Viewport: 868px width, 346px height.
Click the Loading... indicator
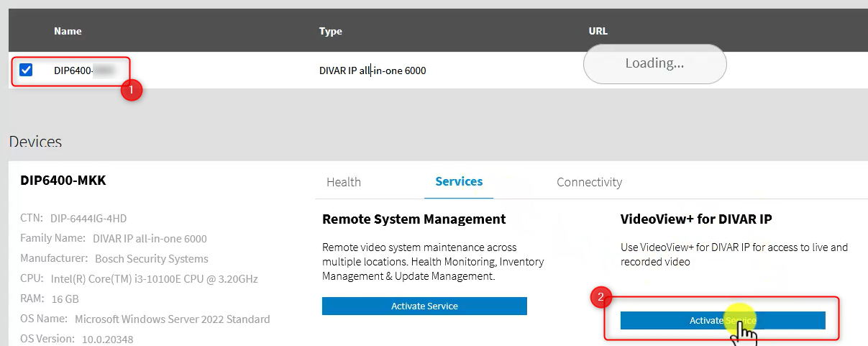pos(654,63)
